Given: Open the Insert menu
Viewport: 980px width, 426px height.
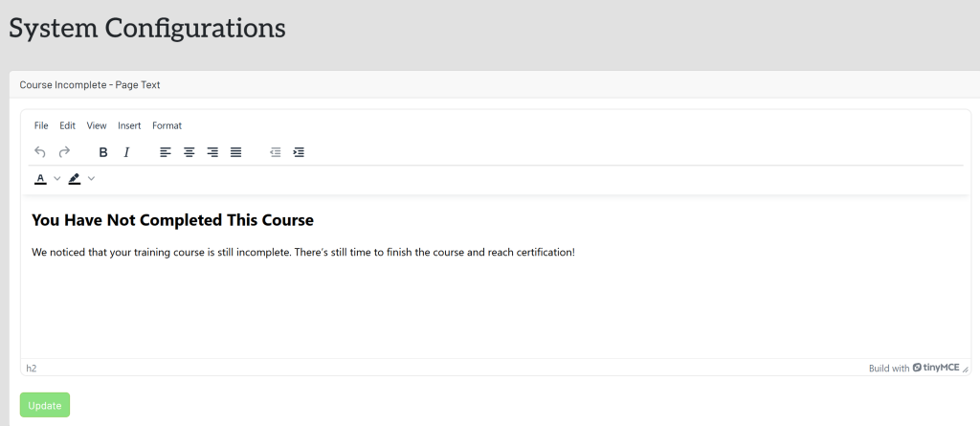Looking at the screenshot, I should pyautogui.click(x=129, y=125).
